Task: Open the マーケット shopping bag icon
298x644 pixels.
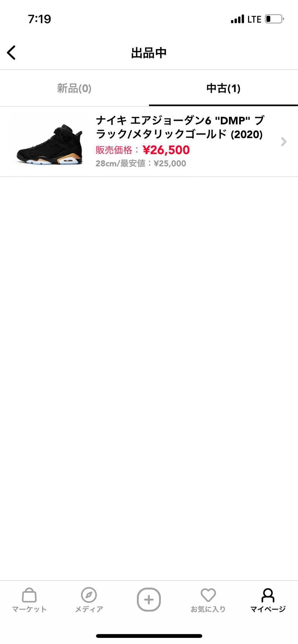Action: point(29,595)
